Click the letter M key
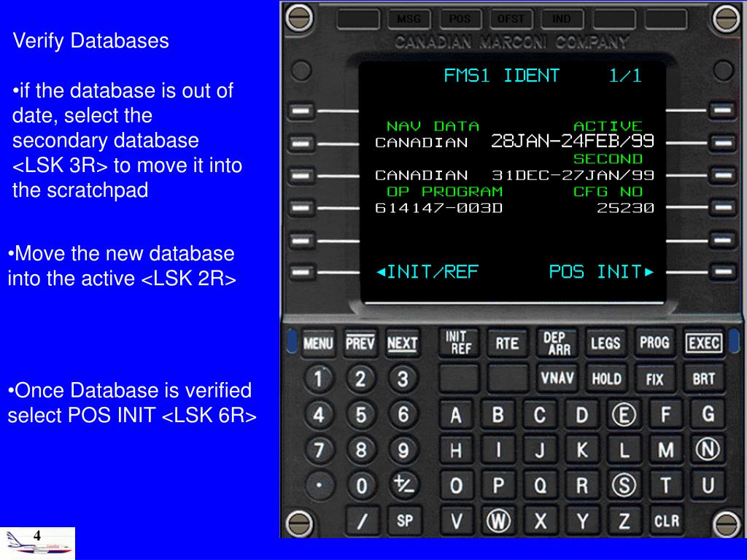The height and width of the screenshot is (560, 747). pos(665,449)
